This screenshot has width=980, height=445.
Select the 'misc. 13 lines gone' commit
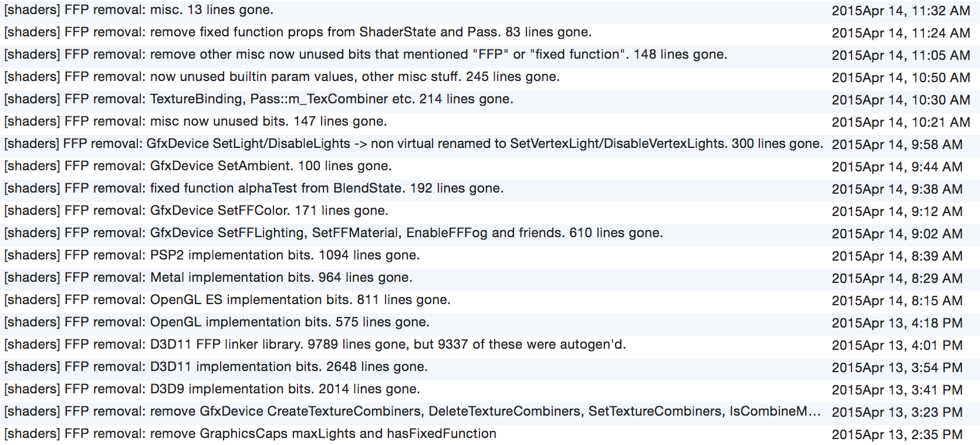click(x=490, y=11)
